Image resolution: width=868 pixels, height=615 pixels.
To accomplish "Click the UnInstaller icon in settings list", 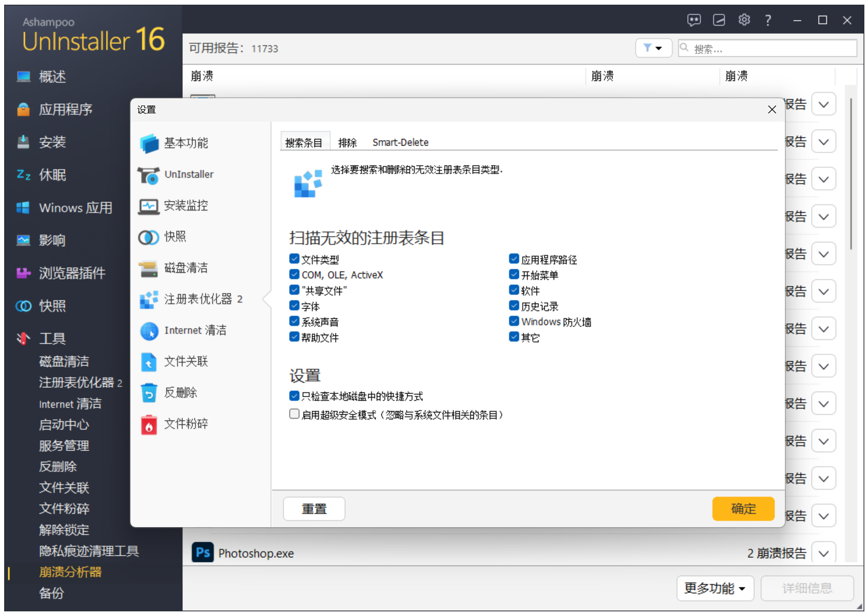I will point(149,175).
